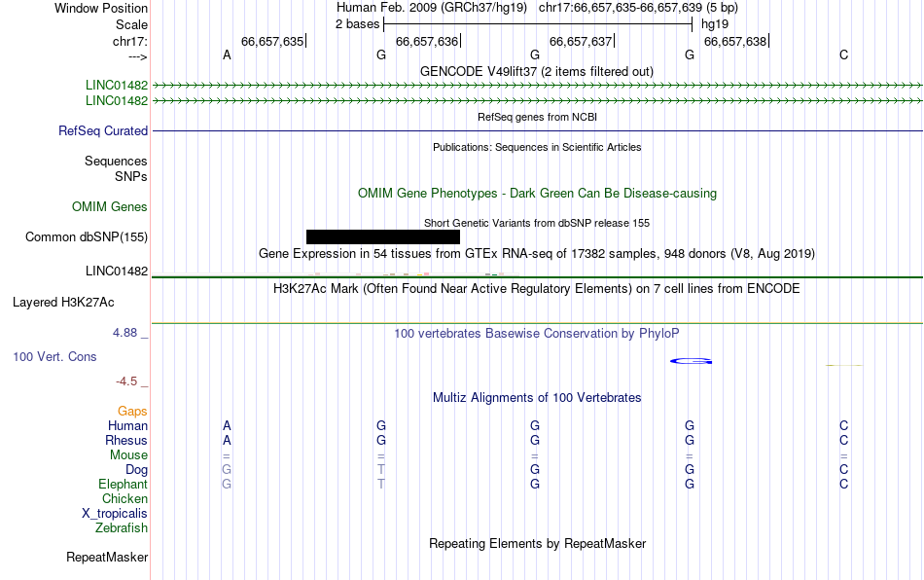Click the T base in the Elephant row
924x580 pixels.
381,484
